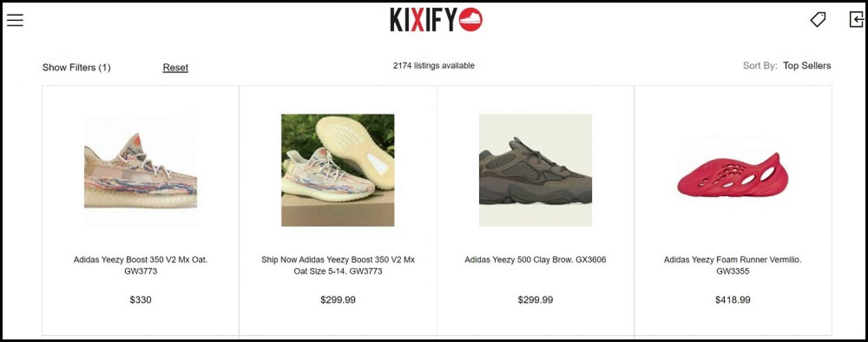868x342 pixels.
Task: Click Adidas Yeezy Foam Runner Vermilio title
Action: (733, 265)
